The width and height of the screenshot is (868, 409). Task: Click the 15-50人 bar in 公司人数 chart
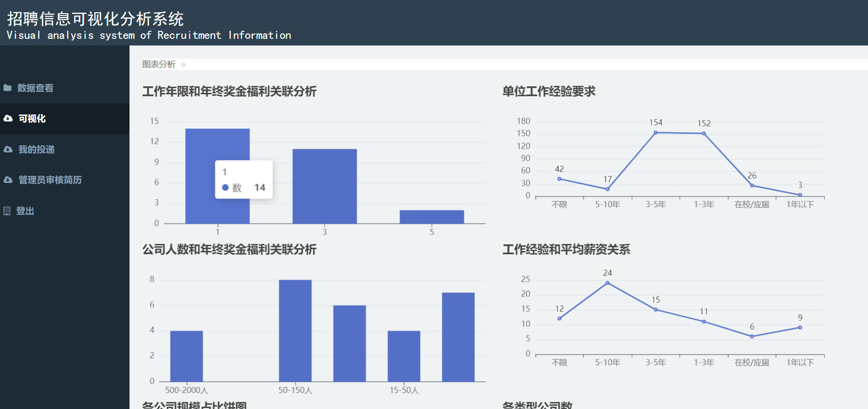(404, 356)
